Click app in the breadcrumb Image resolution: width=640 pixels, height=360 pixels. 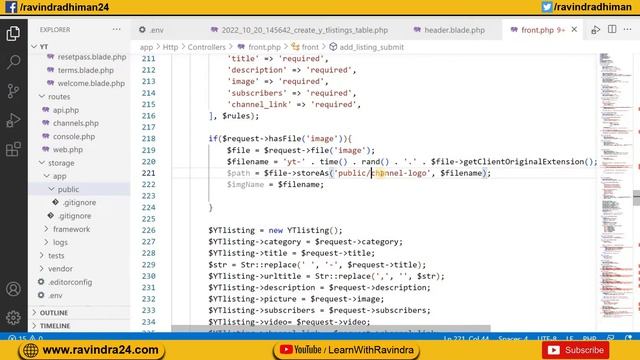coord(146,47)
